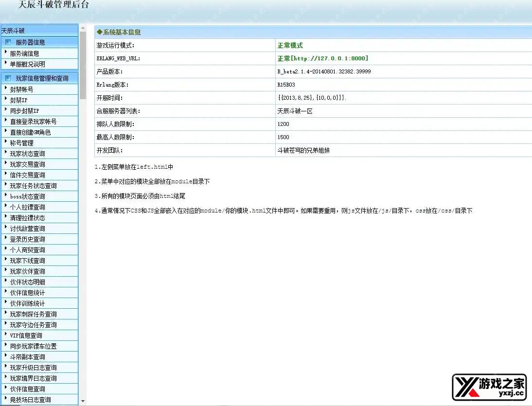
Task: Select 个人商贸查询 in sidebar
Action: pos(28,250)
